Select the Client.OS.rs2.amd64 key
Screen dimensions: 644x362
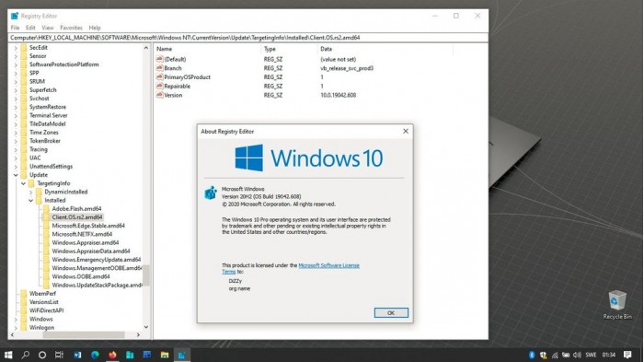click(76, 217)
